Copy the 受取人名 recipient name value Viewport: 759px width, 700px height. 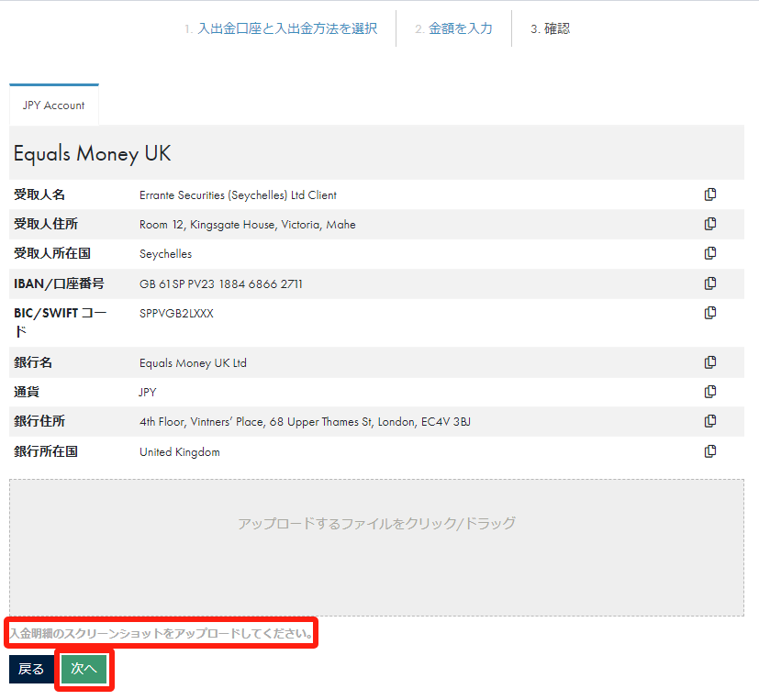pos(709,194)
